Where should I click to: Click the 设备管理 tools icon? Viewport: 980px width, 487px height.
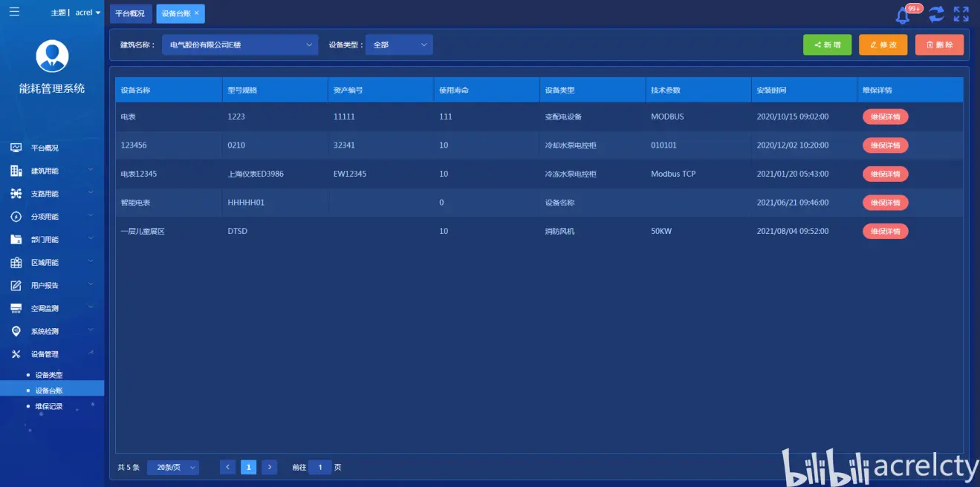tap(16, 354)
